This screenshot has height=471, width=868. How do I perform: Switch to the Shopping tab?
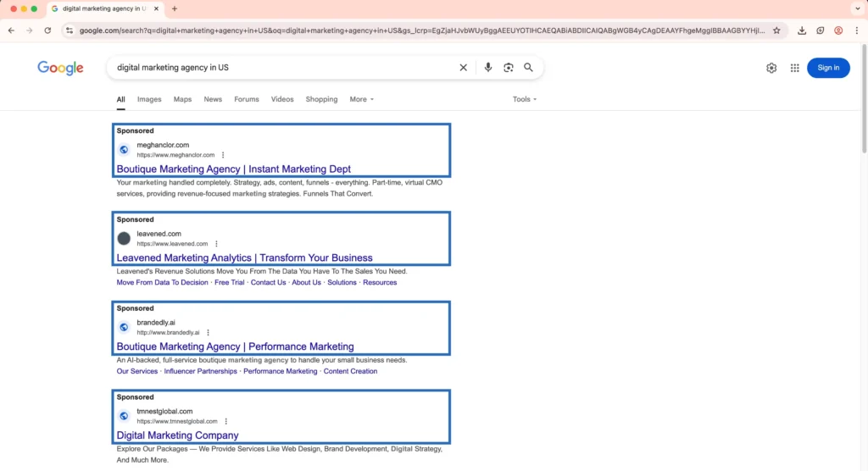(321, 100)
